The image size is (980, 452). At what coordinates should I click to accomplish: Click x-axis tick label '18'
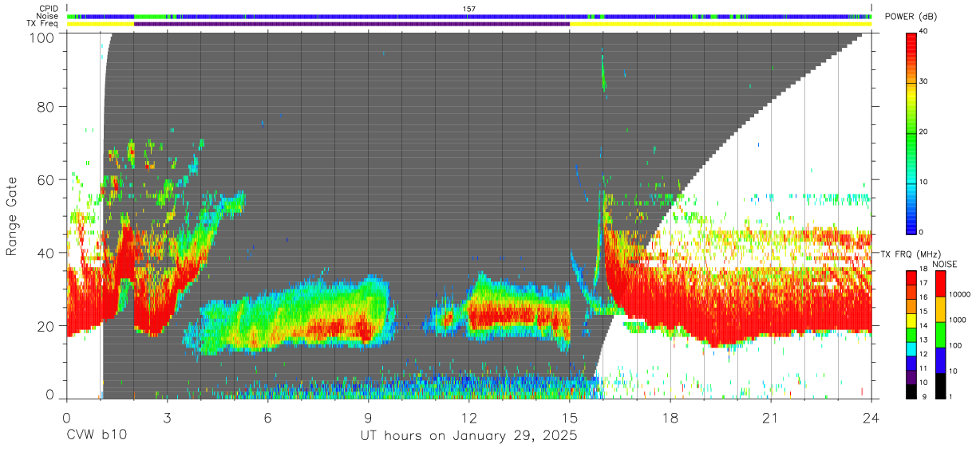click(x=670, y=419)
